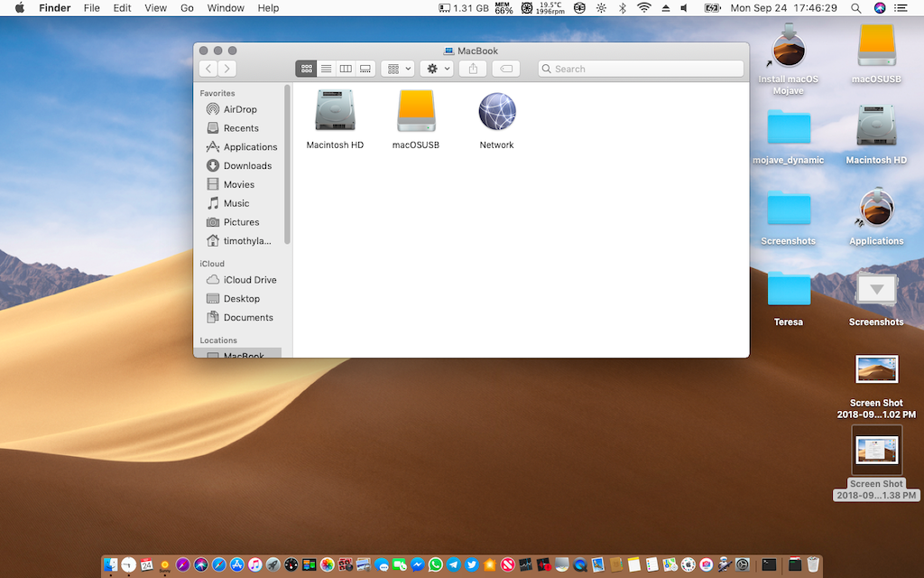Open the group-by arrangement dropdown

click(398, 69)
